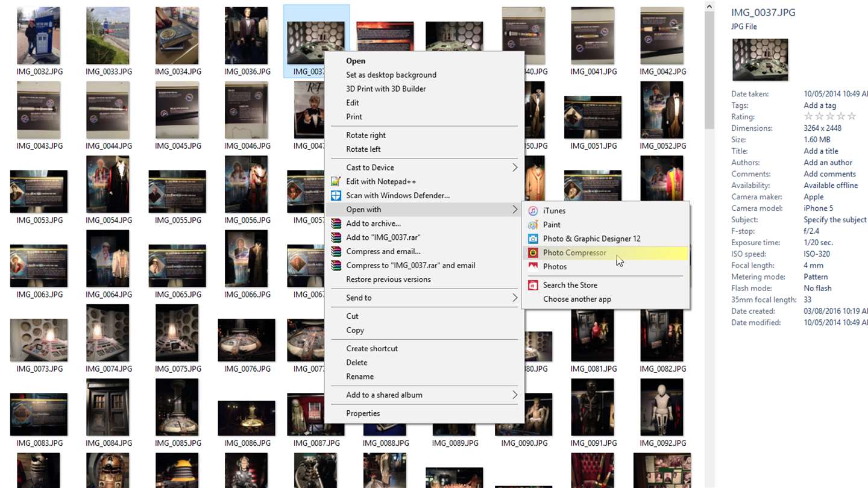Select thumbnail IMG_0045.JPG
Image resolution: width=868 pixels, height=488 pixels.
pos(177,110)
